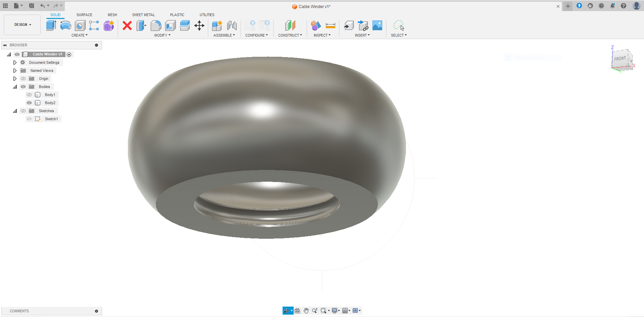Switch to the UTILITIES tab
The width and height of the screenshot is (644, 317).
click(x=207, y=15)
